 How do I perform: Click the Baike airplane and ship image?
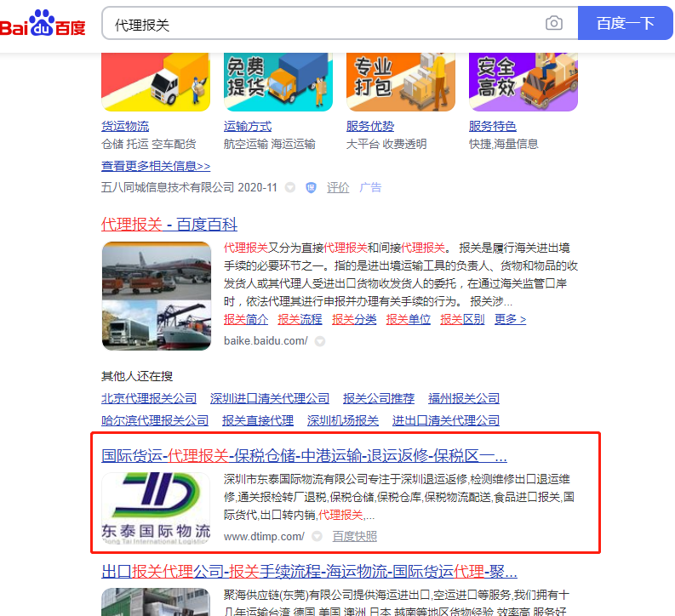(157, 296)
